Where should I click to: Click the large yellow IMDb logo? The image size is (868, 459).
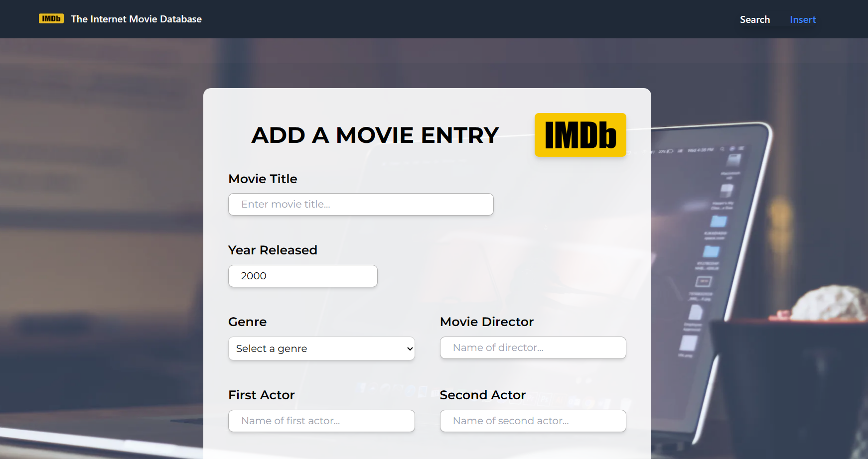[x=580, y=135]
